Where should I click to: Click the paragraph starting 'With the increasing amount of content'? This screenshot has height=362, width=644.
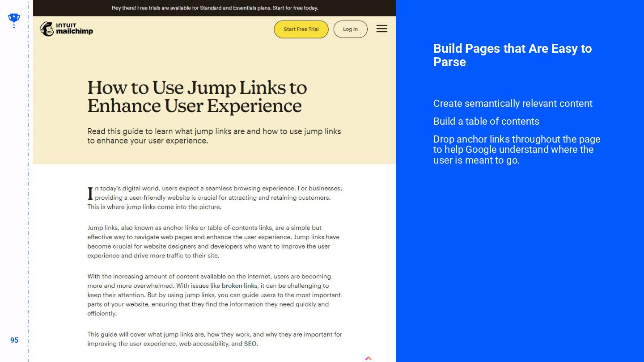pos(214,295)
